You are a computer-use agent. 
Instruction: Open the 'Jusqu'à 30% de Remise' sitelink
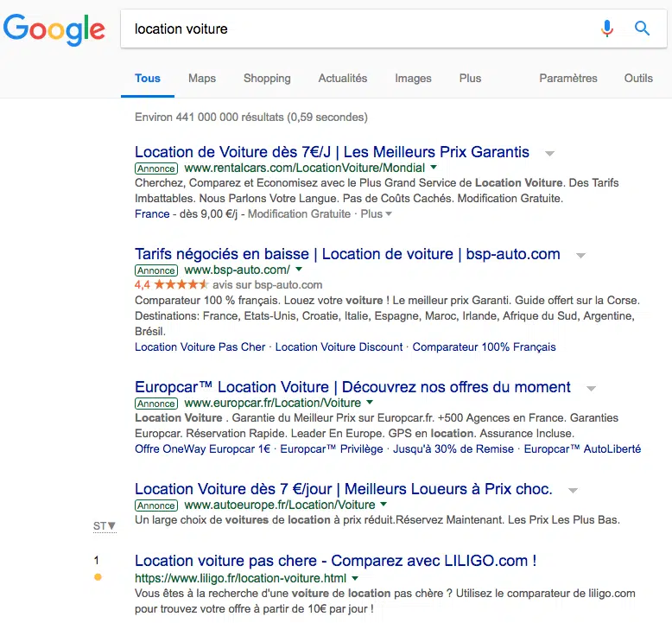click(x=453, y=449)
